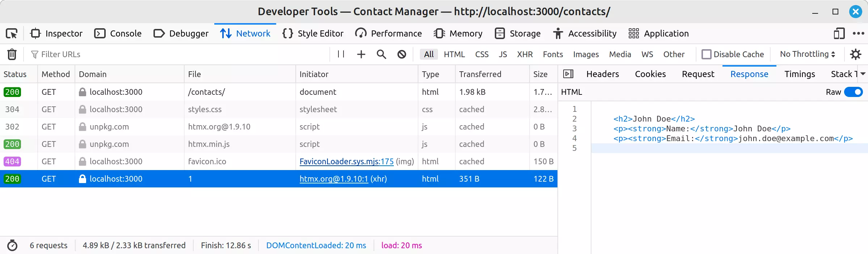The width and height of the screenshot is (868, 254).
Task: Filter requests by Fonts type
Action: (x=553, y=54)
